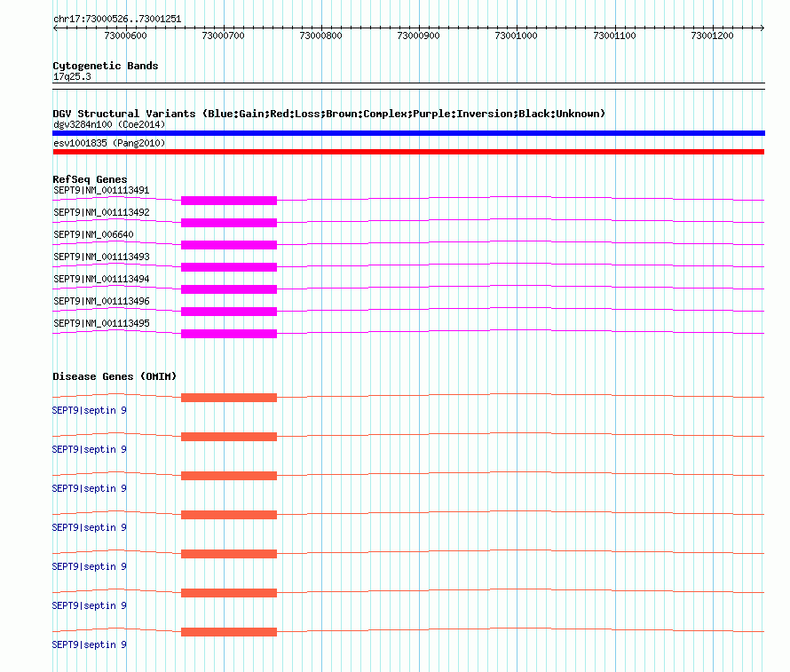This screenshot has width=790, height=672.
Task: Click the magenta exon of NM_006640
Action: (229, 245)
